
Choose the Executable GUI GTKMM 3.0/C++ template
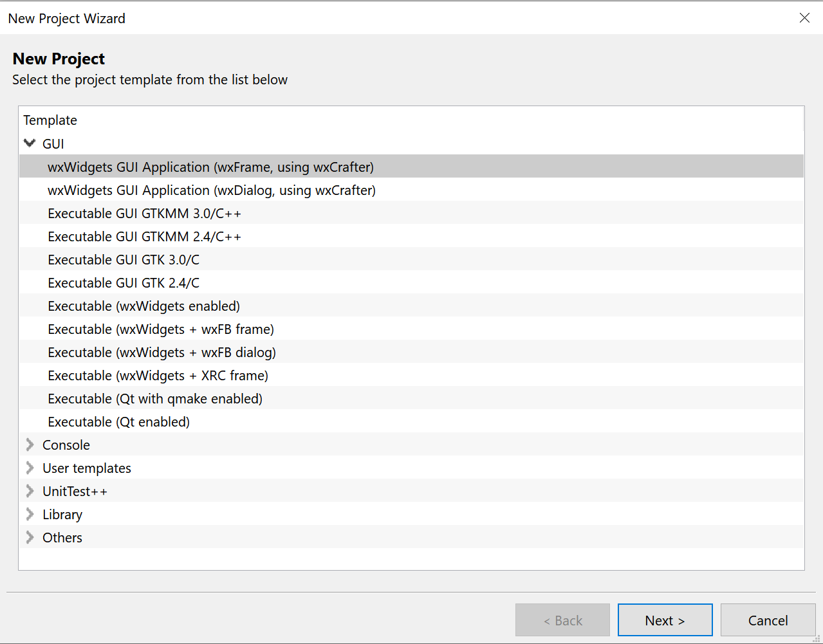click(144, 213)
